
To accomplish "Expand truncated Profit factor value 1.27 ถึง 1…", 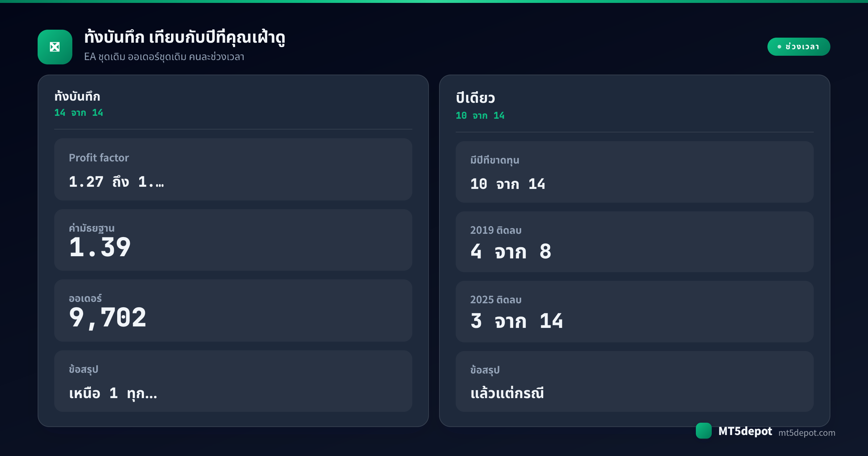I will 116,182.
